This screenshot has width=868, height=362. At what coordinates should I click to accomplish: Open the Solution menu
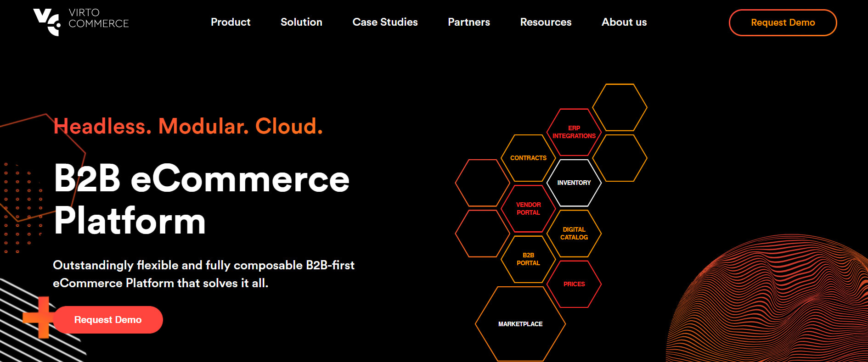pos(301,22)
